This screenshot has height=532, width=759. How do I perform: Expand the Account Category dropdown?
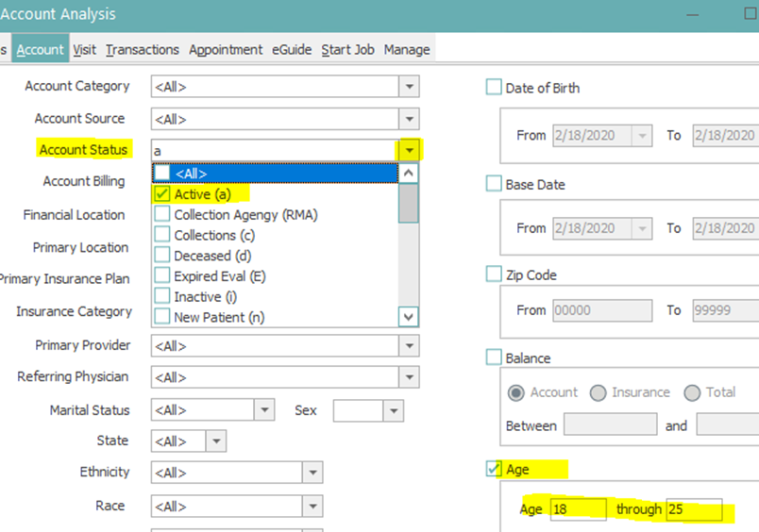click(x=409, y=87)
